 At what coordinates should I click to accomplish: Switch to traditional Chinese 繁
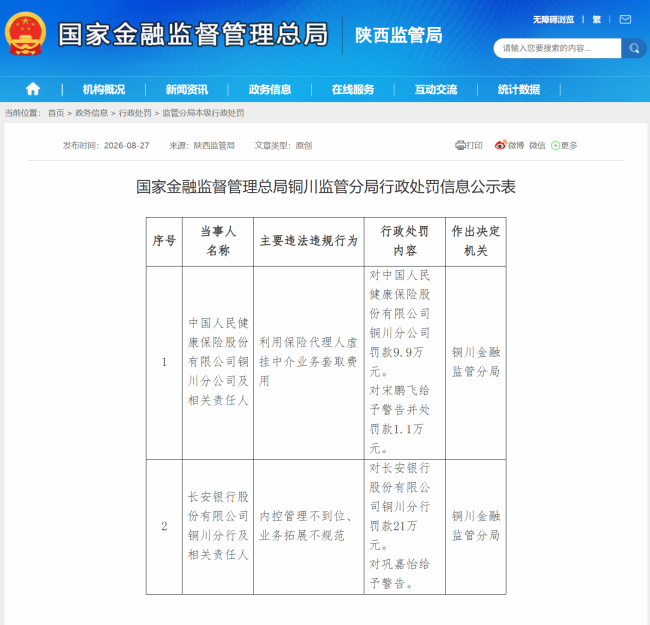(x=597, y=19)
